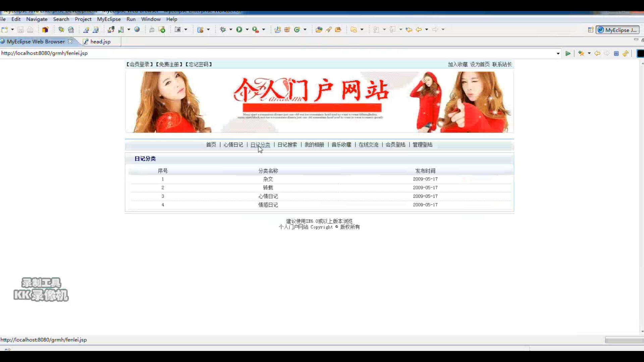Click the Search flashlight toolbar icon

coord(329,29)
